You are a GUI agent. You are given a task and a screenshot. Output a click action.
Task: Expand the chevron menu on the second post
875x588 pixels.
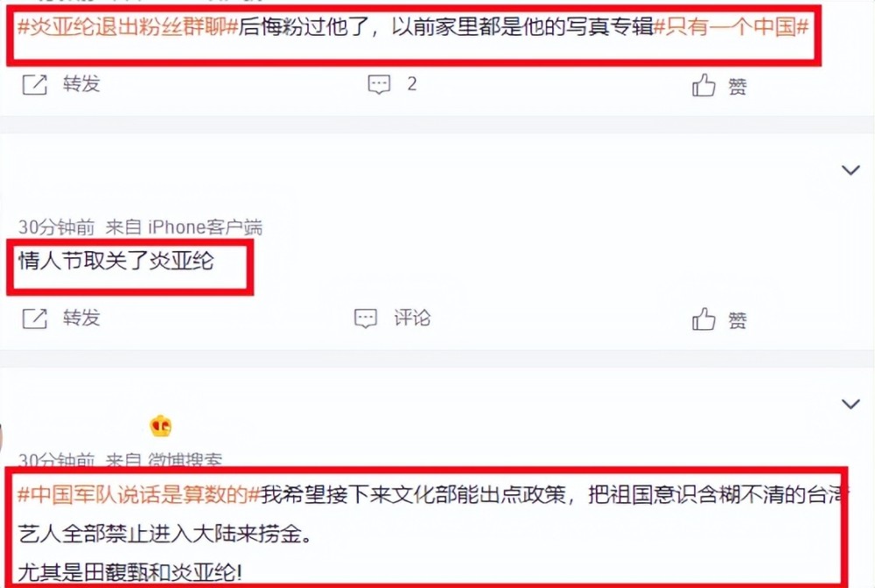[x=850, y=170]
